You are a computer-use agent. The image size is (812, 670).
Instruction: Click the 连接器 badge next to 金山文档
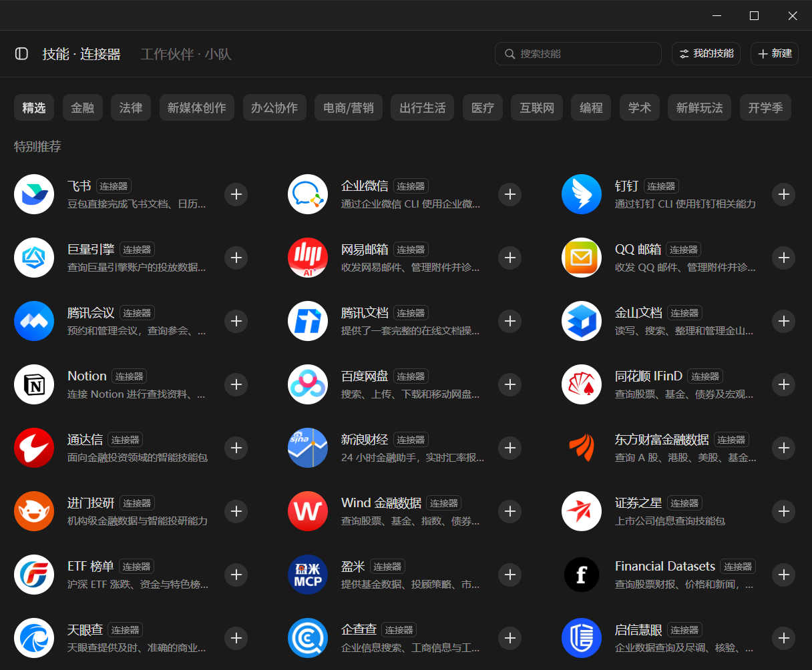[684, 313]
